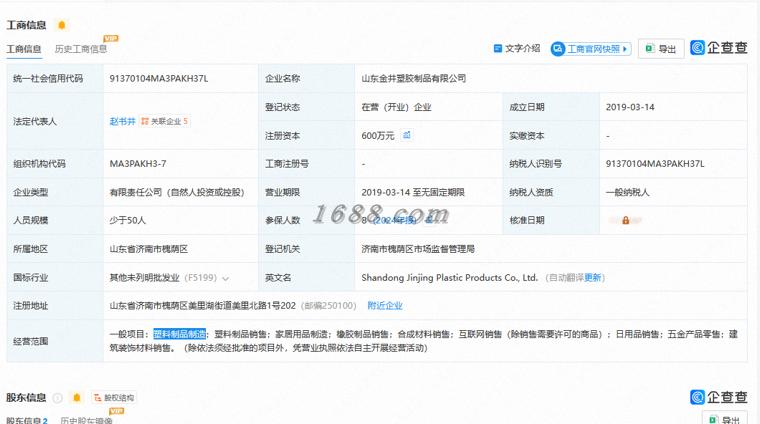Select English name Shandong Jinjing Plastic Products Co., Ltd.

[x=450, y=278]
